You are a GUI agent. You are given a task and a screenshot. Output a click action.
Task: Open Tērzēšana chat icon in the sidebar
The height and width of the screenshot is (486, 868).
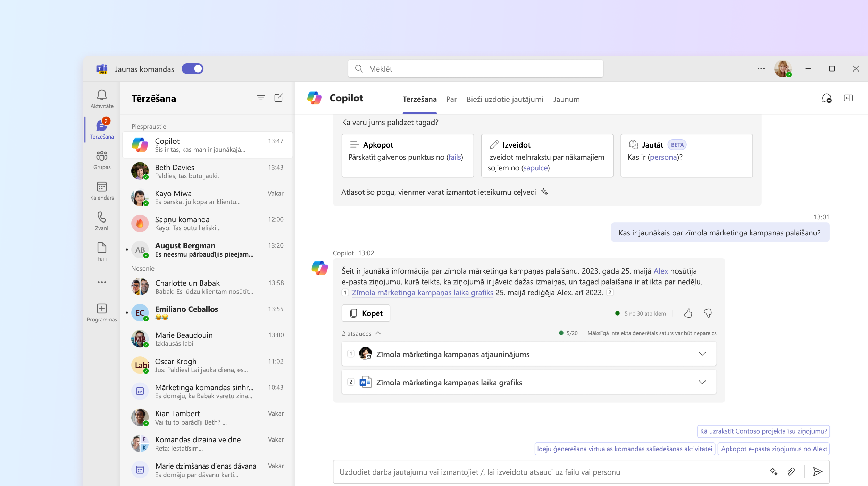pyautogui.click(x=102, y=126)
